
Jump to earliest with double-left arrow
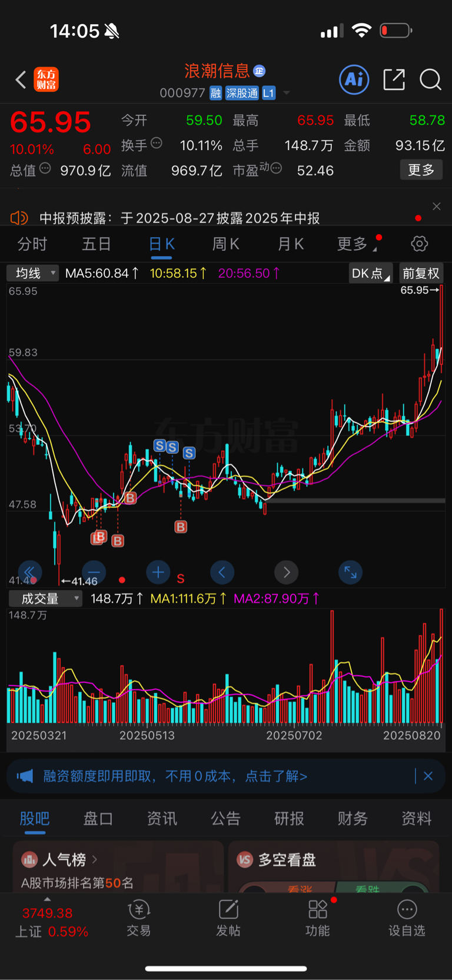point(29,572)
